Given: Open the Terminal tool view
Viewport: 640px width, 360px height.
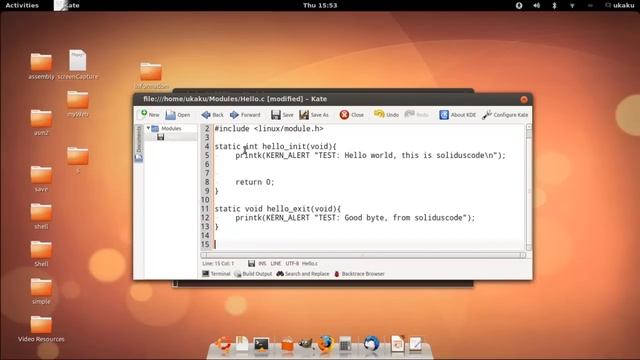Looking at the screenshot, I should [x=216, y=274].
